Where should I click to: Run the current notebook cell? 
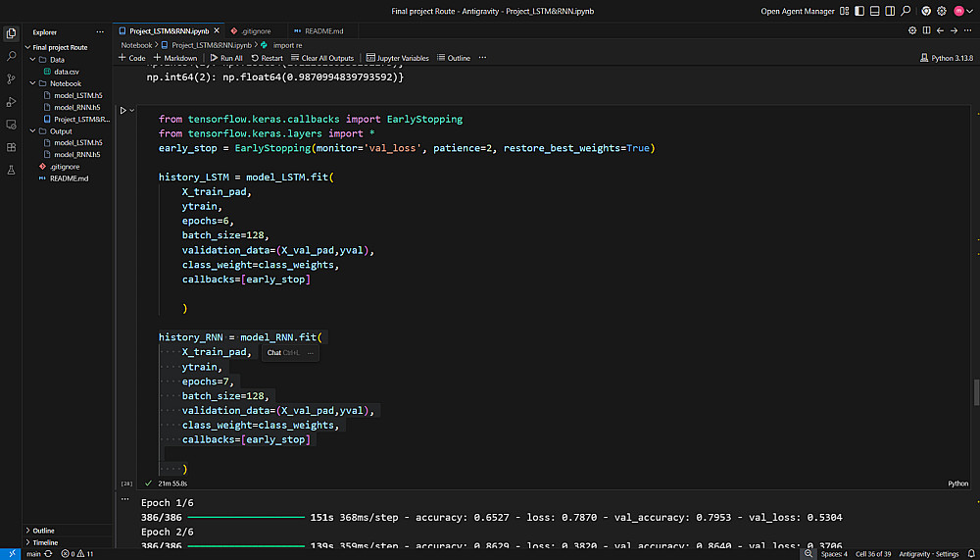(123, 110)
